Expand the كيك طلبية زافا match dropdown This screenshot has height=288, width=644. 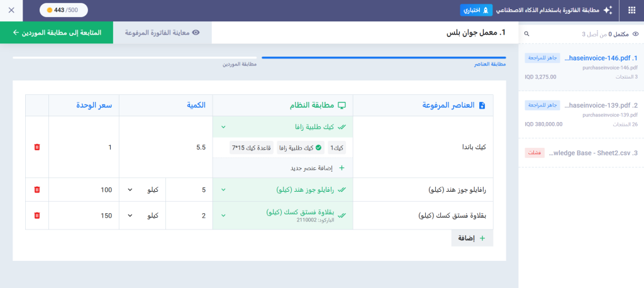[x=283, y=126]
